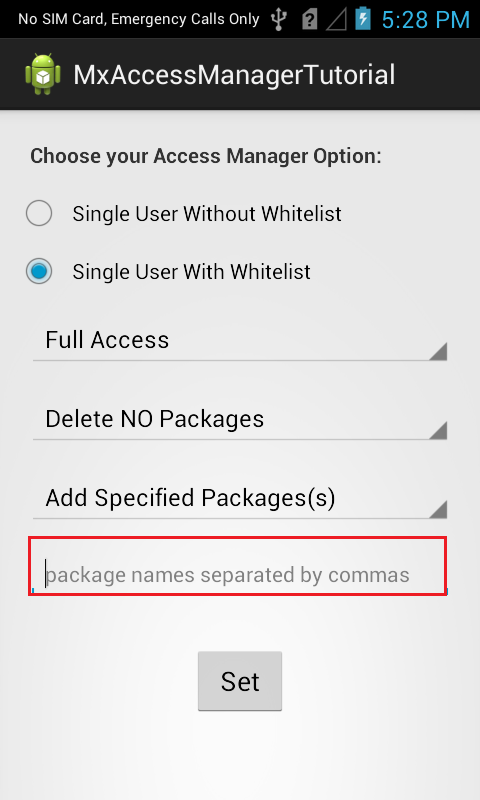Tap the battery charging icon
This screenshot has height=800, width=480.
pos(363,18)
